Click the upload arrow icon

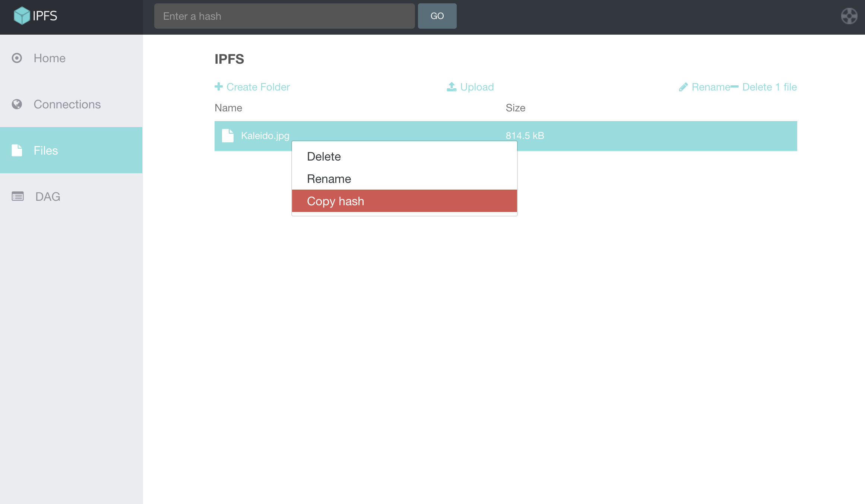click(451, 87)
